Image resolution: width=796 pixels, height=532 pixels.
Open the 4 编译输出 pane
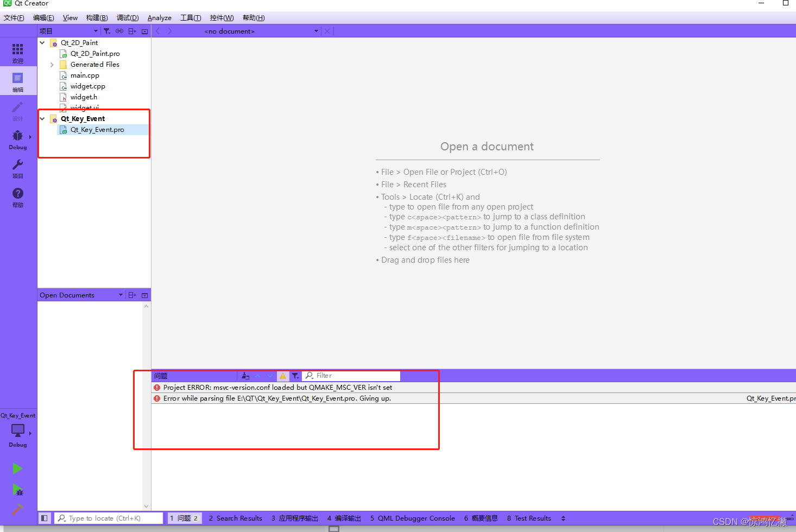coord(344,518)
